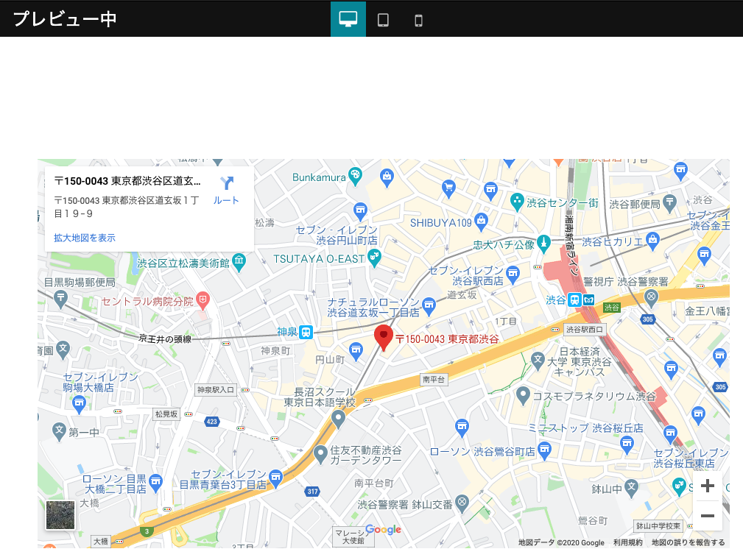743x560 pixels.
Task: Click 南平台 intersection label
Action: [x=434, y=379]
